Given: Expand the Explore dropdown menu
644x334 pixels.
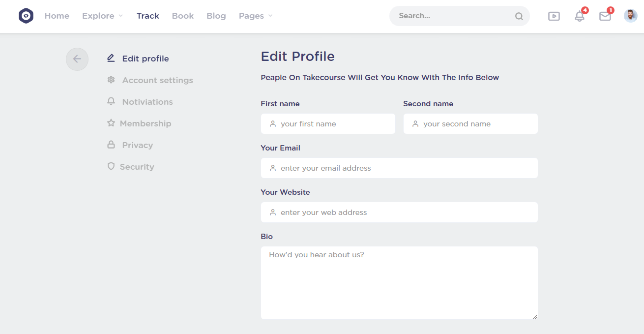Looking at the screenshot, I should click(102, 16).
